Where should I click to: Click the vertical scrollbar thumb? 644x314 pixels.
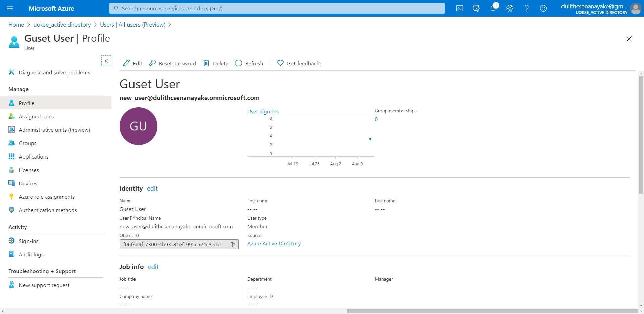click(641, 135)
